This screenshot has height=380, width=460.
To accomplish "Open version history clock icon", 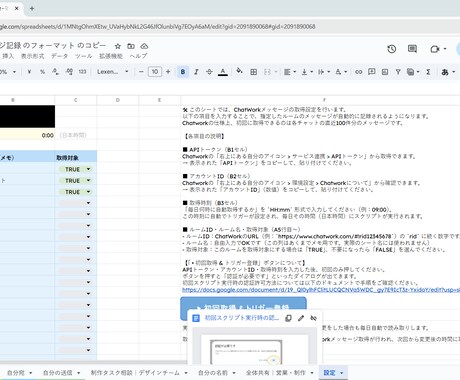I will (392, 49).
